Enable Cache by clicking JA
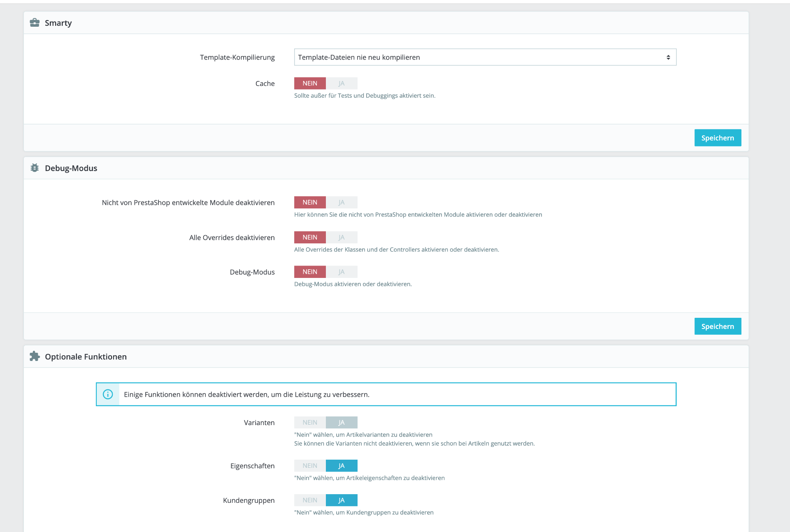 [x=342, y=83]
